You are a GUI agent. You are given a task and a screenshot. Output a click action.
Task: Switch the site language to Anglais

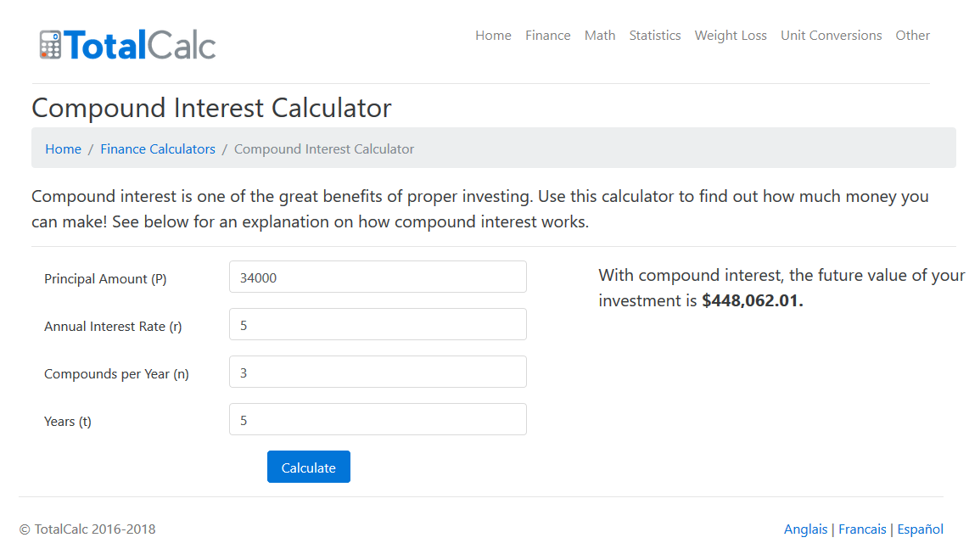coord(805,529)
